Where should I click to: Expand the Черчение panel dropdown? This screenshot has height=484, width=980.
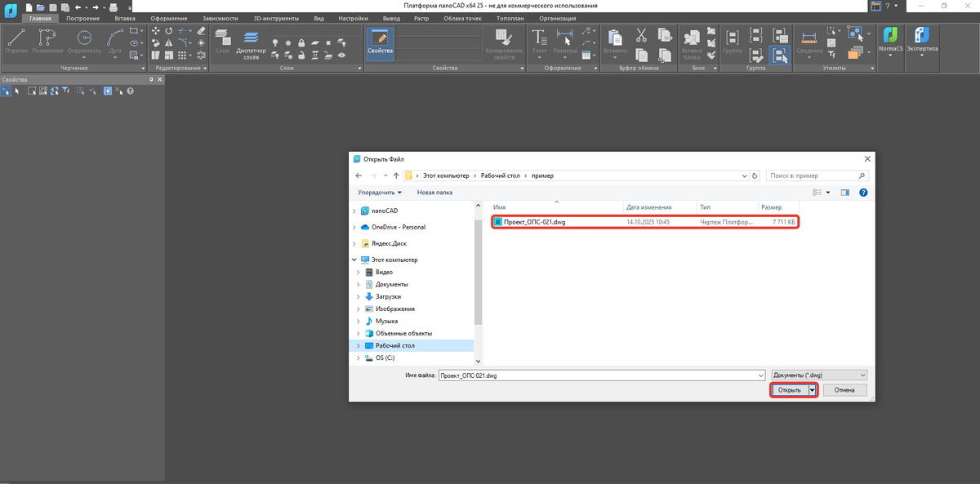[143, 69]
